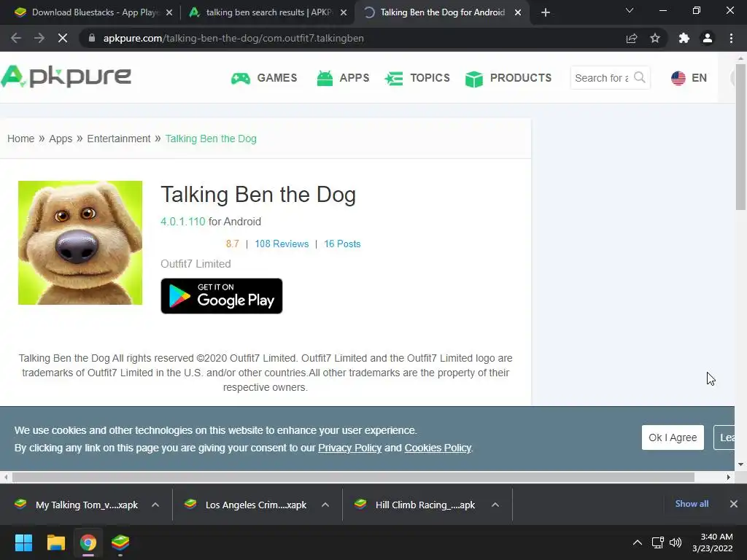
Task: Open the clock and date panel
Action: click(x=712, y=542)
